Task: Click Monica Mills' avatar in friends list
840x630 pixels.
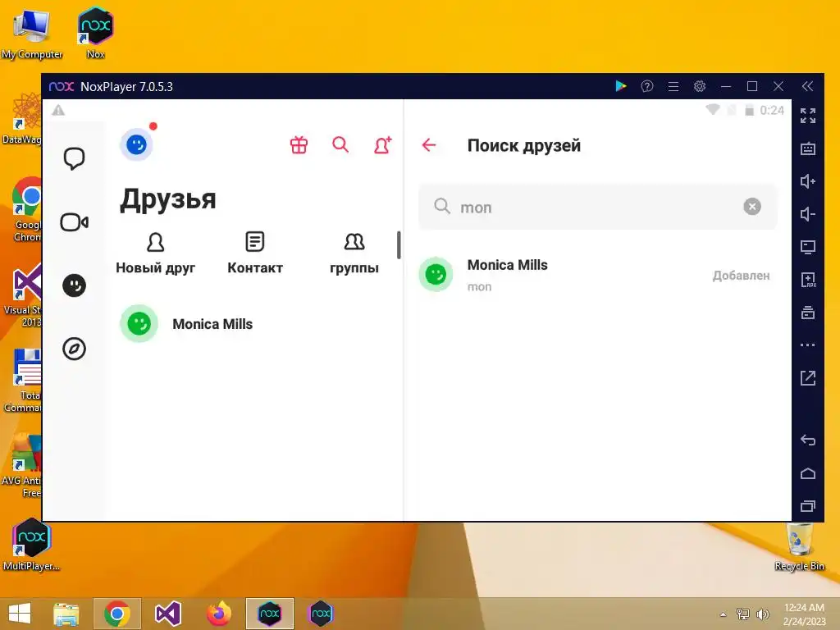Action: (139, 323)
